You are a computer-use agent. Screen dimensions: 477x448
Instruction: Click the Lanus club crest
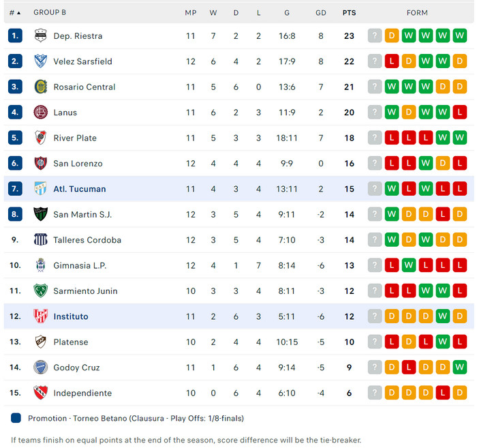pos(41,113)
